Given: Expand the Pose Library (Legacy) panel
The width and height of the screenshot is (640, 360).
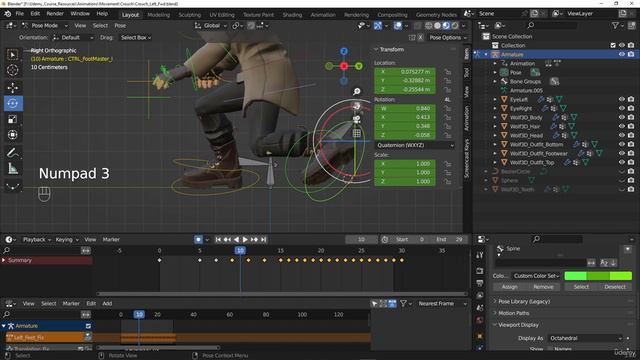Looking at the screenshot, I should [x=524, y=302].
